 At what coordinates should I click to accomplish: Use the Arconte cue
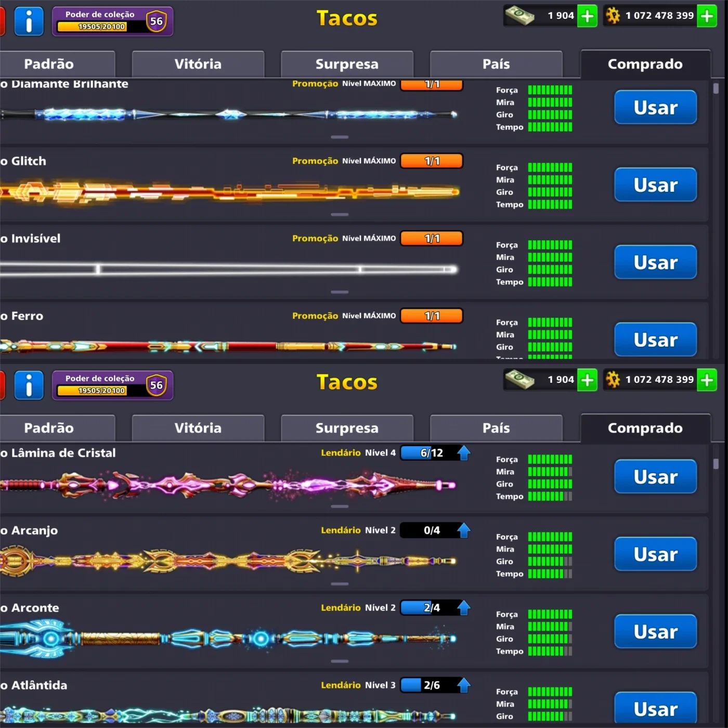click(656, 631)
